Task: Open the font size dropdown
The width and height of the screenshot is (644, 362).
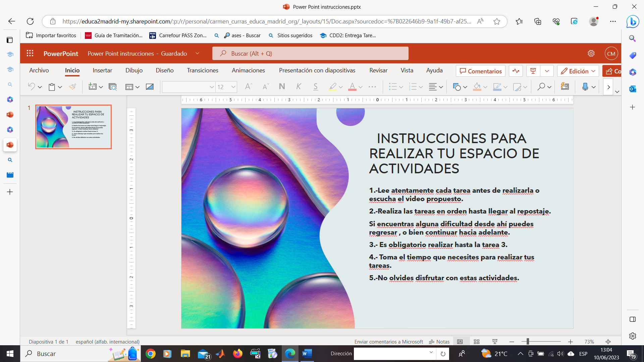Action: [233, 87]
